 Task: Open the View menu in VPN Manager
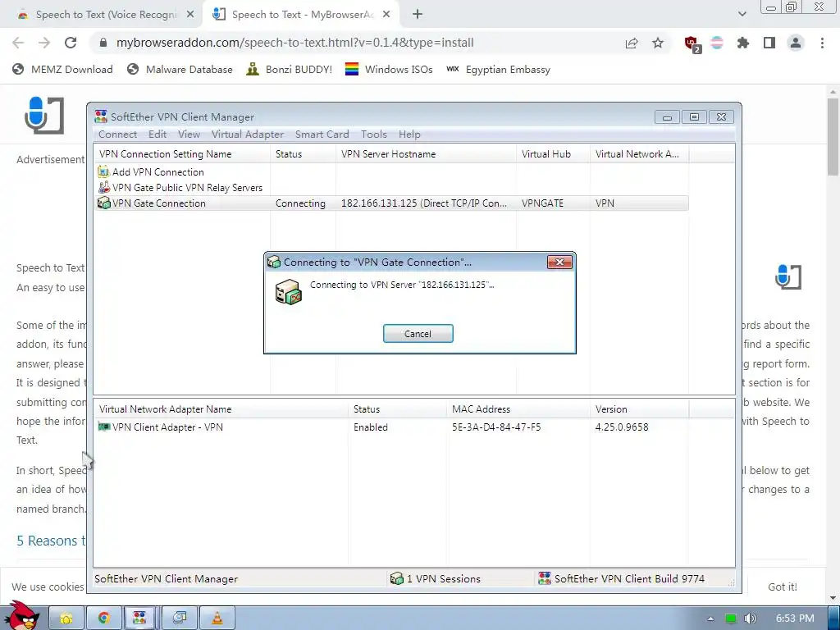pyautogui.click(x=189, y=135)
